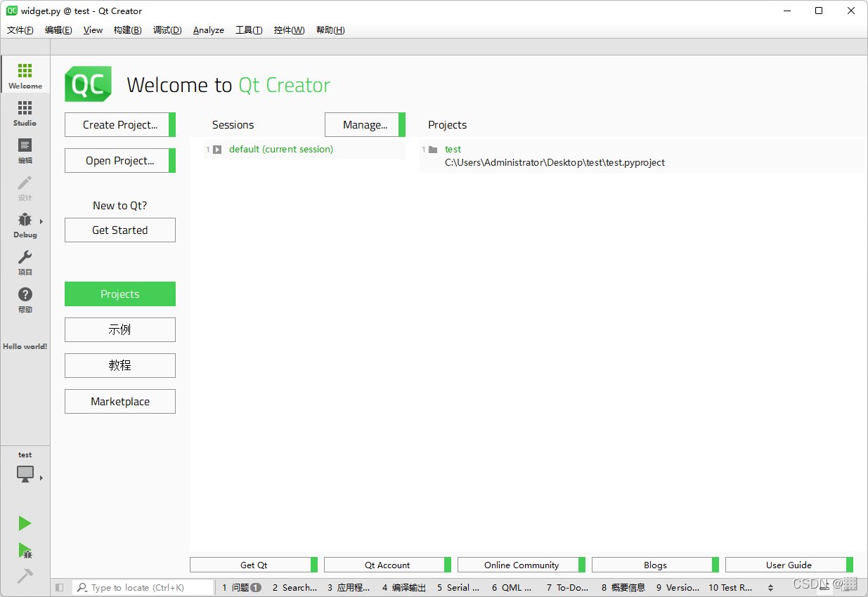The height and width of the screenshot is (597, 868).
Task: Open the 帮助(H) menu
Action: point(330,30)
